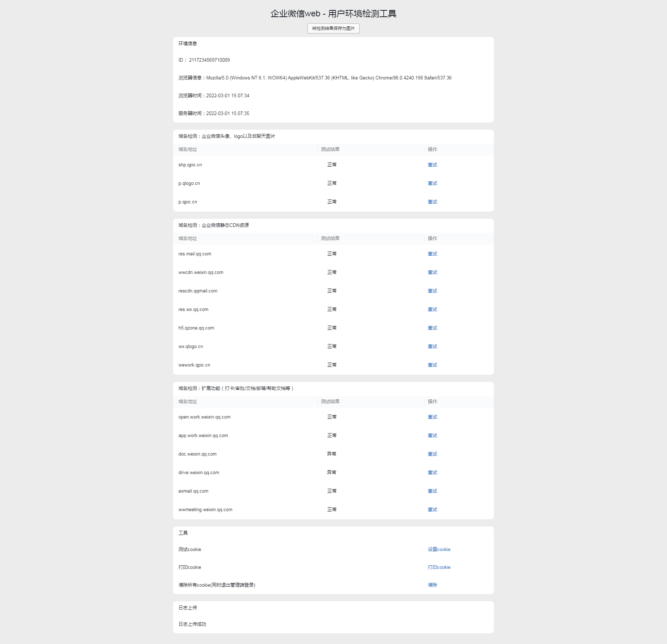Retry the h5.qzone.qq.com test
The image size is (667, 644).
tap(432, 328)
